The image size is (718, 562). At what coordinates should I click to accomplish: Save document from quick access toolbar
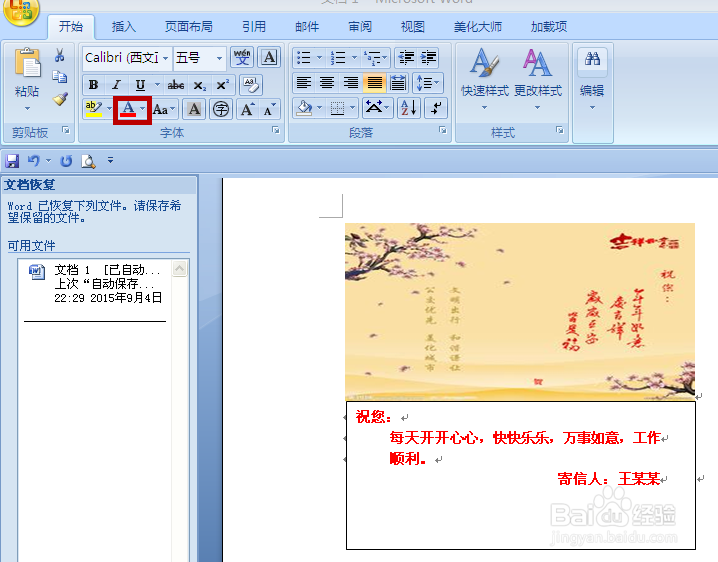pyautogui.click(x=12, y=161)
